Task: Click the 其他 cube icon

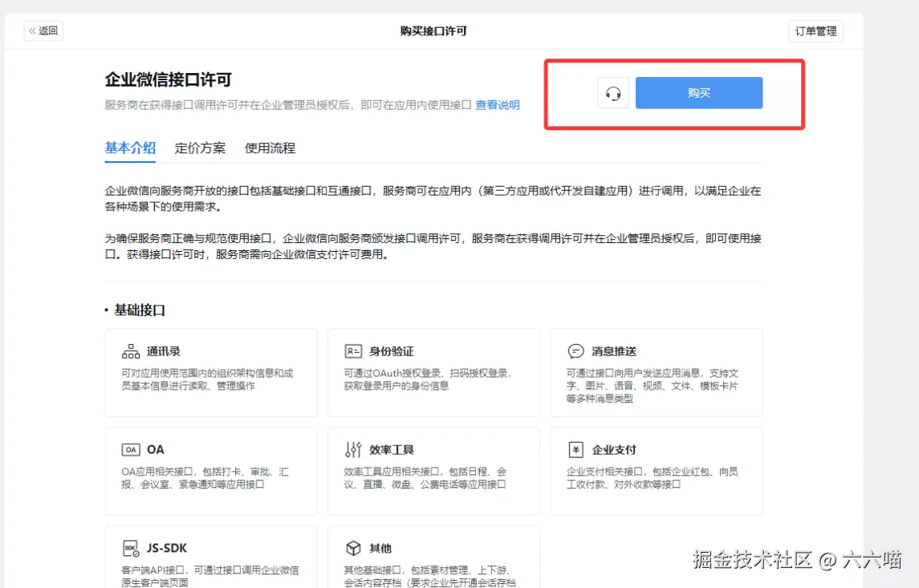Action: [x=353, y=548]
